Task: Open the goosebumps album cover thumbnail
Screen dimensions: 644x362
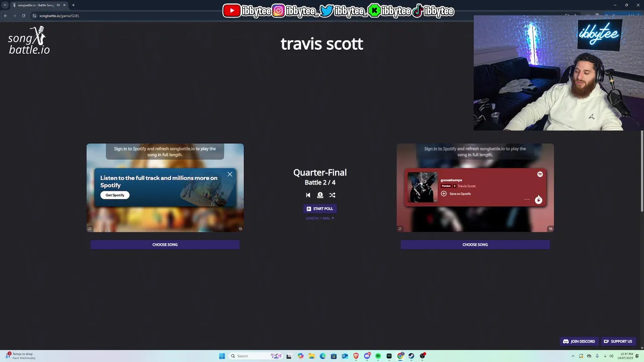Action: (x=422, y=187)
